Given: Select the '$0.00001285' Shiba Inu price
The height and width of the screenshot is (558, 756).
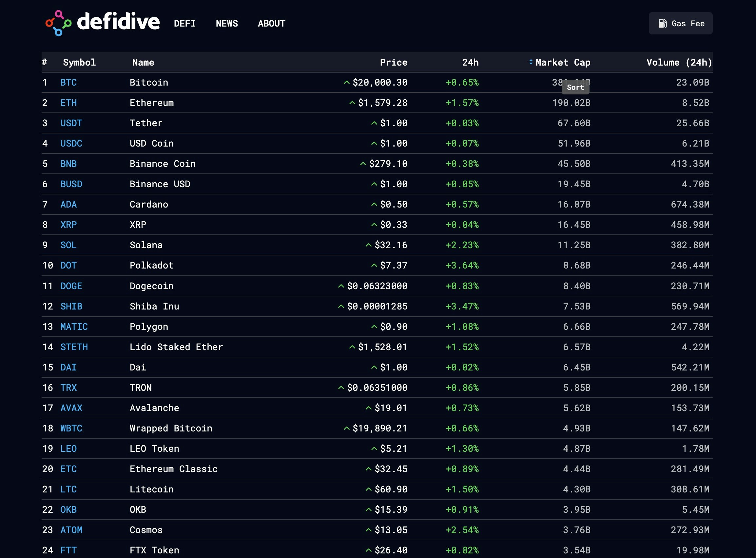Looking at the screenshot, I should pyautogui.click(x=377, y=306).
